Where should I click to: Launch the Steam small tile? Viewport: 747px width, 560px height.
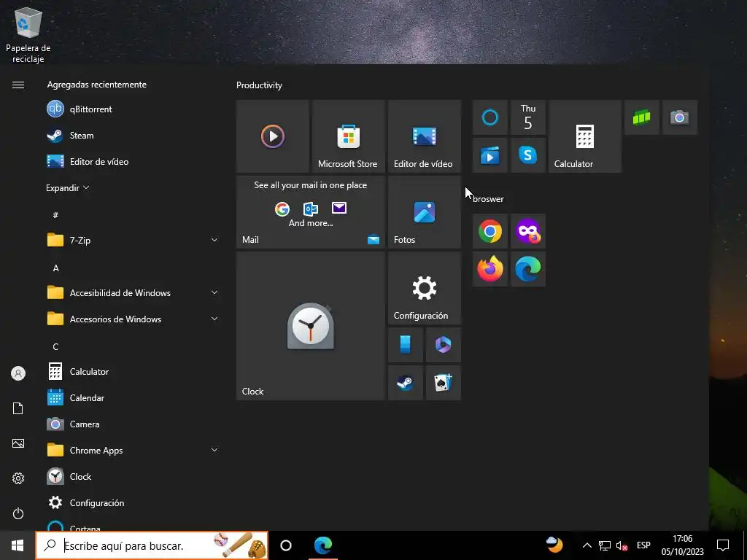pyautogui.click(x=406, y=383)
